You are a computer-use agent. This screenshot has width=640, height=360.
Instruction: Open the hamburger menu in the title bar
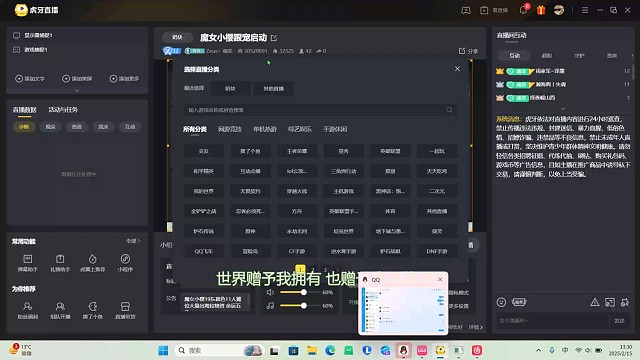click(x=585, y=10)
